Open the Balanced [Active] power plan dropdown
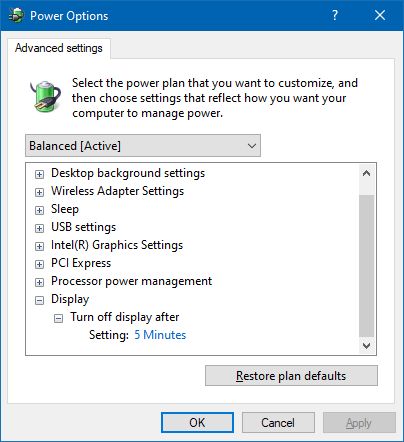Screen dimensions: 404x442 click(x=143, y=146)
